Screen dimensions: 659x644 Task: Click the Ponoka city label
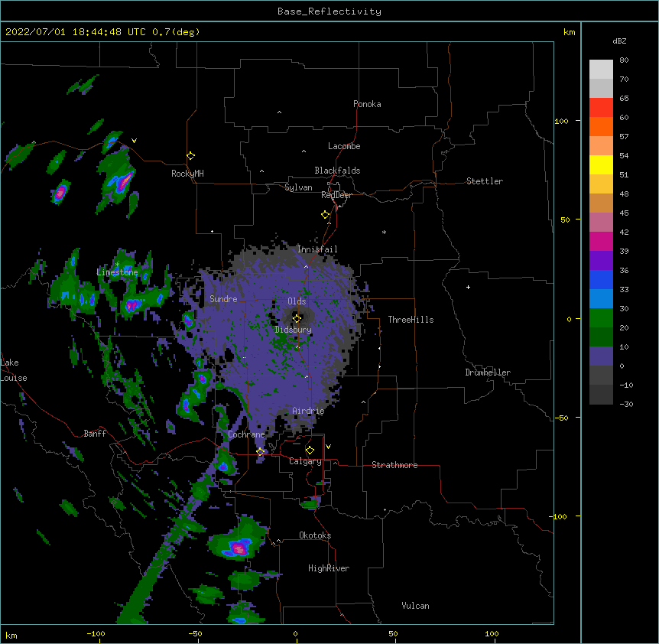367,104
